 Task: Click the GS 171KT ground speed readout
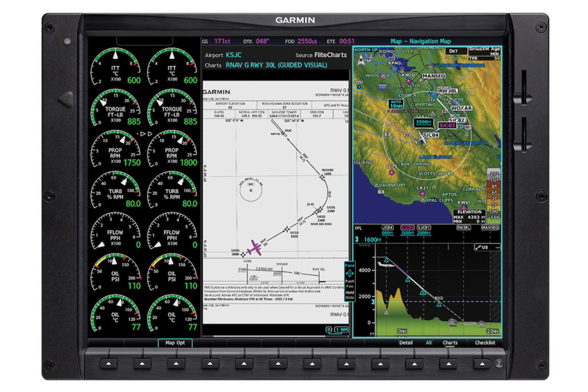pyautogui.click(x=216, y=41)
